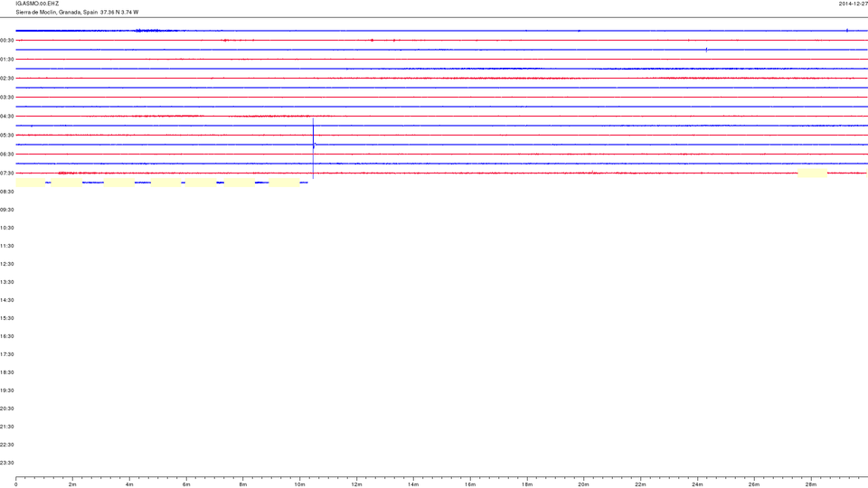Click the 21:30 time row label
This screenshot has width=868, height=488.
6,427
